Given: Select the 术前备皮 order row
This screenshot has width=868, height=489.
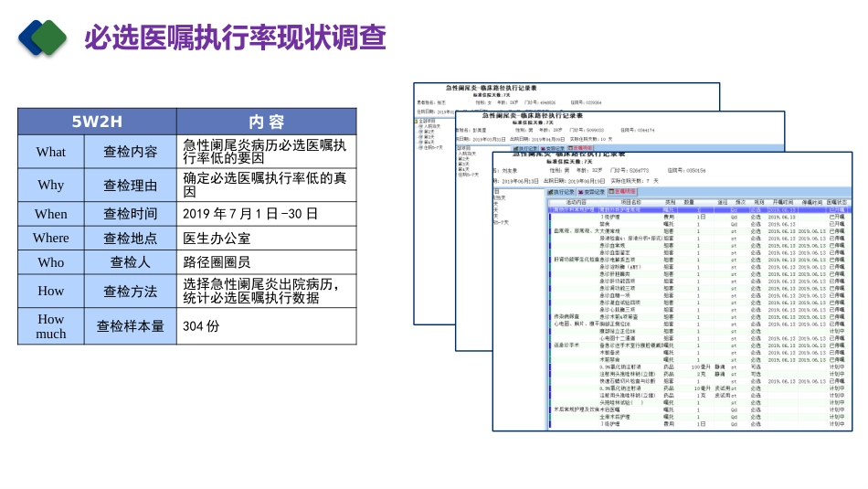Looking at the screenshot, I should [699, 353].
